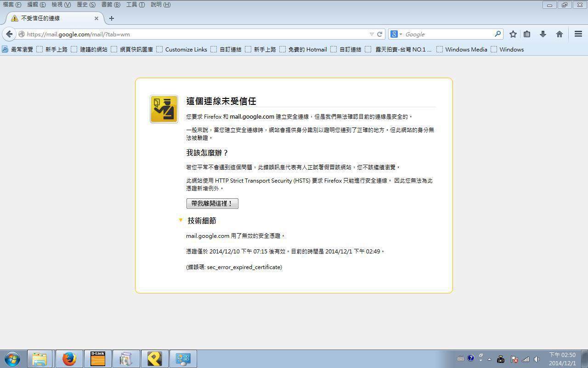Screen dimensions: 588x368
Task: Select the 不受信任的連線 tab
Action: pos(54,18)
